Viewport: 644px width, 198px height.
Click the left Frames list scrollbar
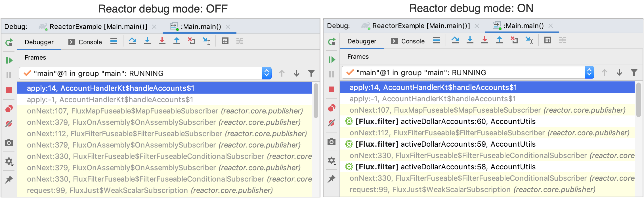[316, 101]
